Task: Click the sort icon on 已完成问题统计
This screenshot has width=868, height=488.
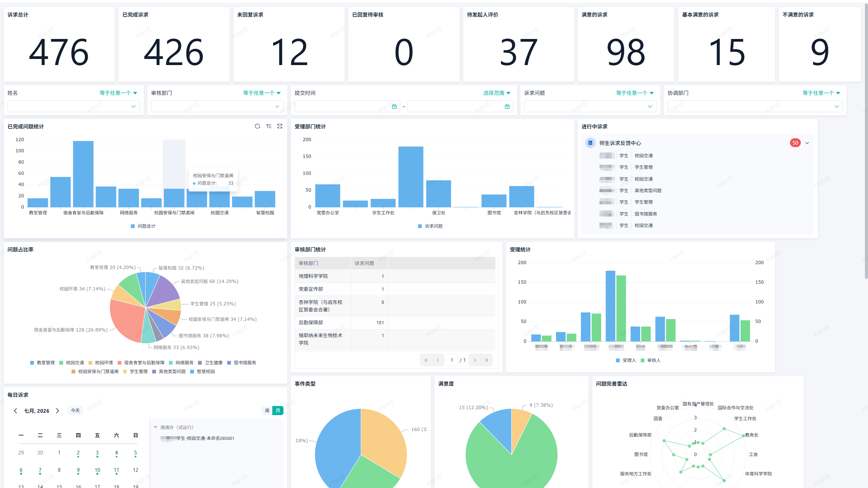Action: coord(269,126)
